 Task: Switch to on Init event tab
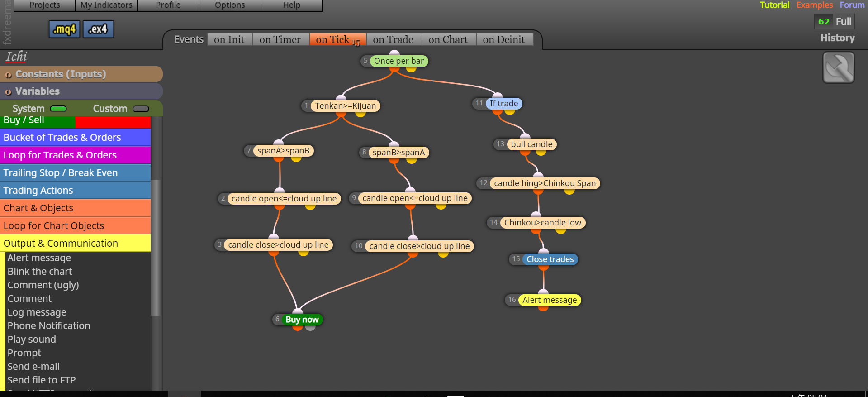tap(229, 40)
